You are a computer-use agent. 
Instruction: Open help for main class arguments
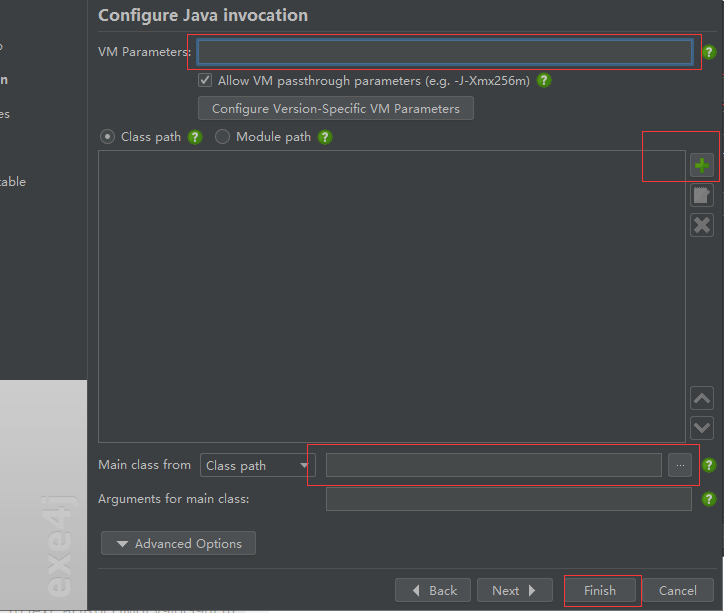pos(709,499)
